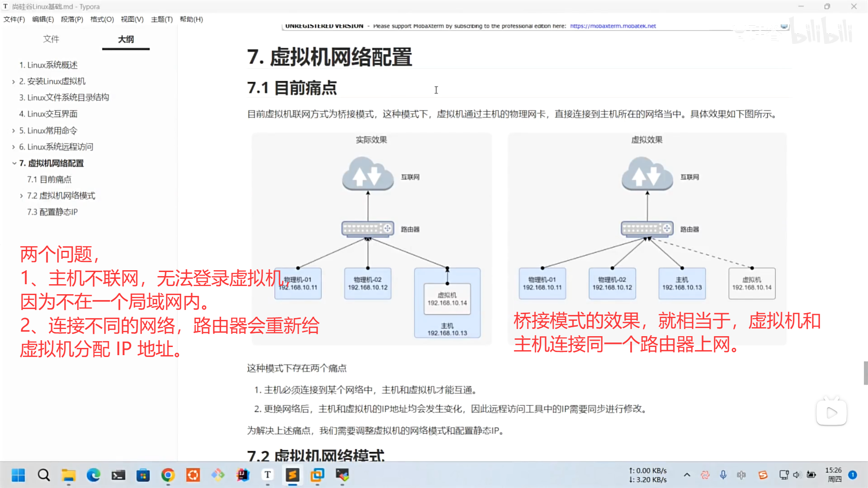The image size is (868, 488).
Task: Show hidden tray icons with the chevron
Action: coord(687,475)
